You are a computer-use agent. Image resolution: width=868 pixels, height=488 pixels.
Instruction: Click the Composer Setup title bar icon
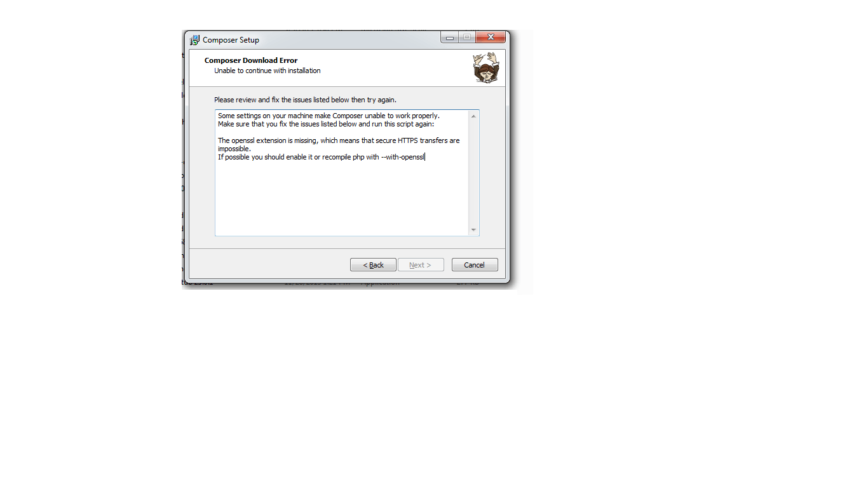pos(194,40)
